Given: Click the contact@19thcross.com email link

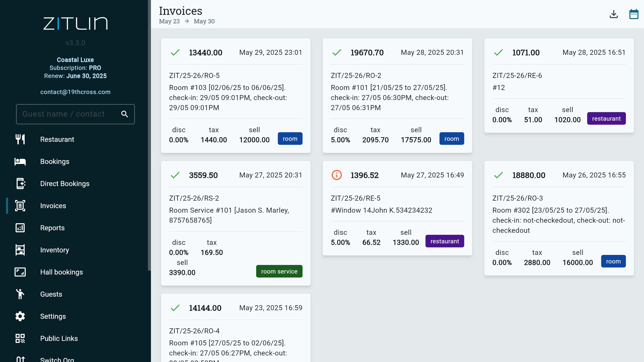Looking at the screenshot, I should [75, 92].
